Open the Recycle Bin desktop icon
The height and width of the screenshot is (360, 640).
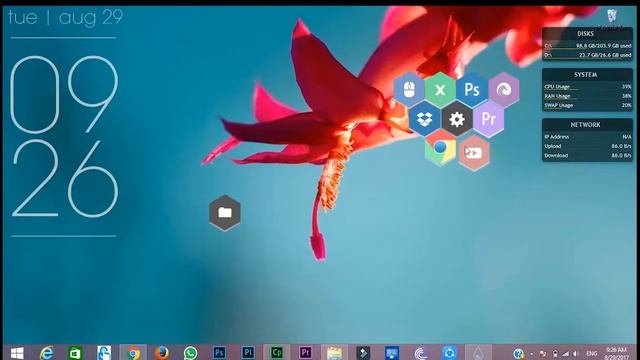tap(611, 18)
